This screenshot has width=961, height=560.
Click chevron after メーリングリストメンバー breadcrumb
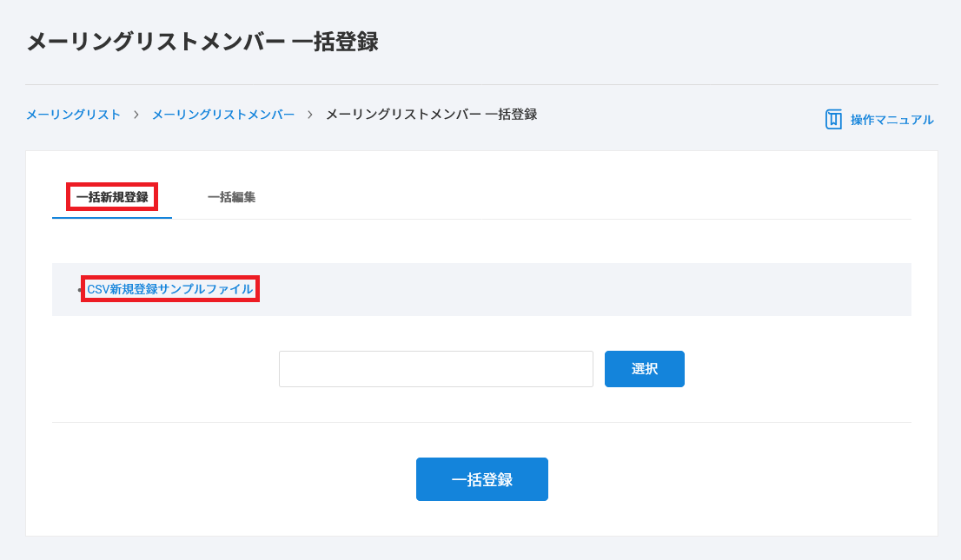pos(310,115)
